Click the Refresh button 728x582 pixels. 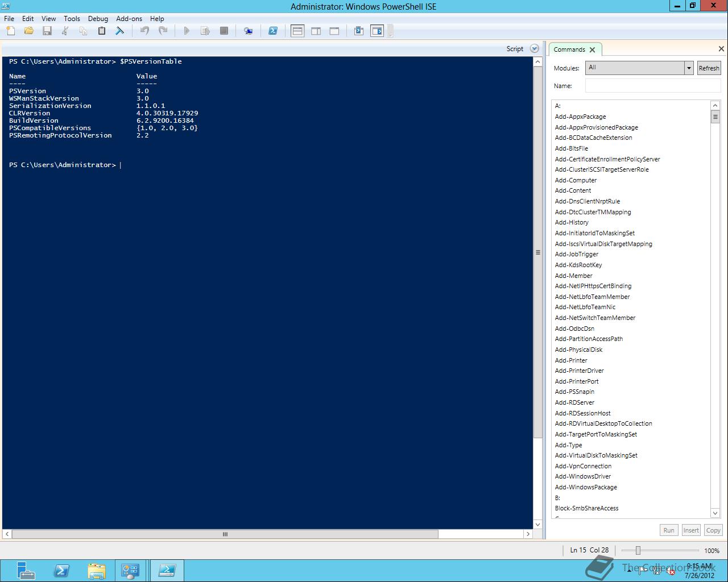(x=709, y=68)
